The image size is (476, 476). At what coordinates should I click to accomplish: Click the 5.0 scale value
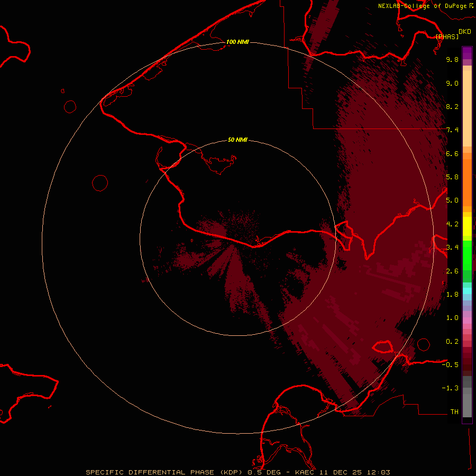point(452,200)
